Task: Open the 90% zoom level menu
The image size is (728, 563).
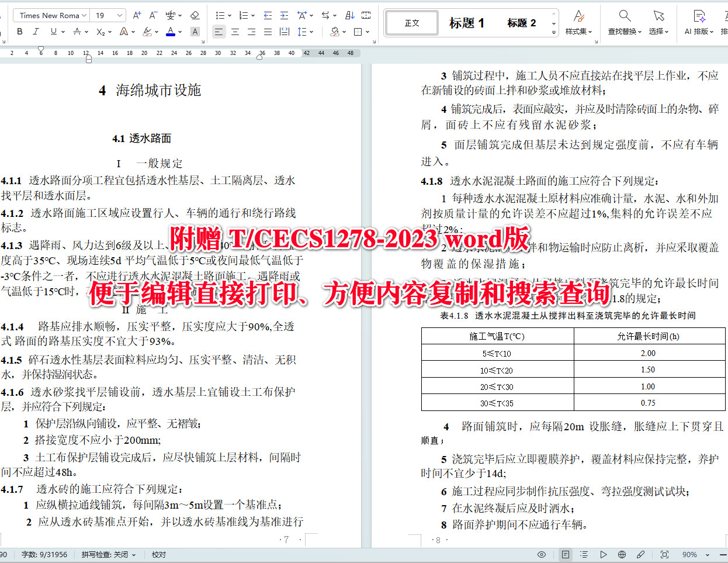Action: tap(695, 554)
